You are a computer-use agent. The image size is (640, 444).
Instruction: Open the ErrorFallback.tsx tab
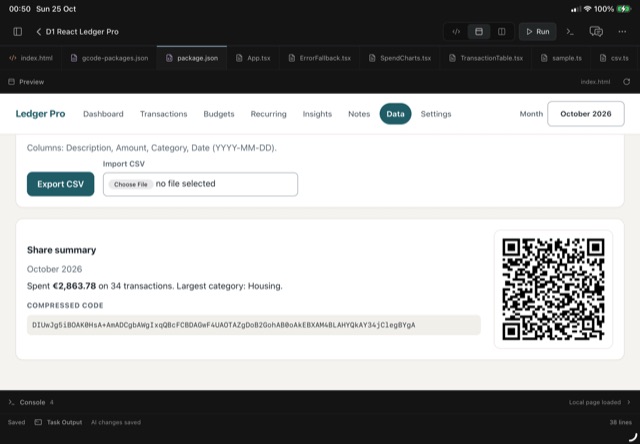pos(320,58)
